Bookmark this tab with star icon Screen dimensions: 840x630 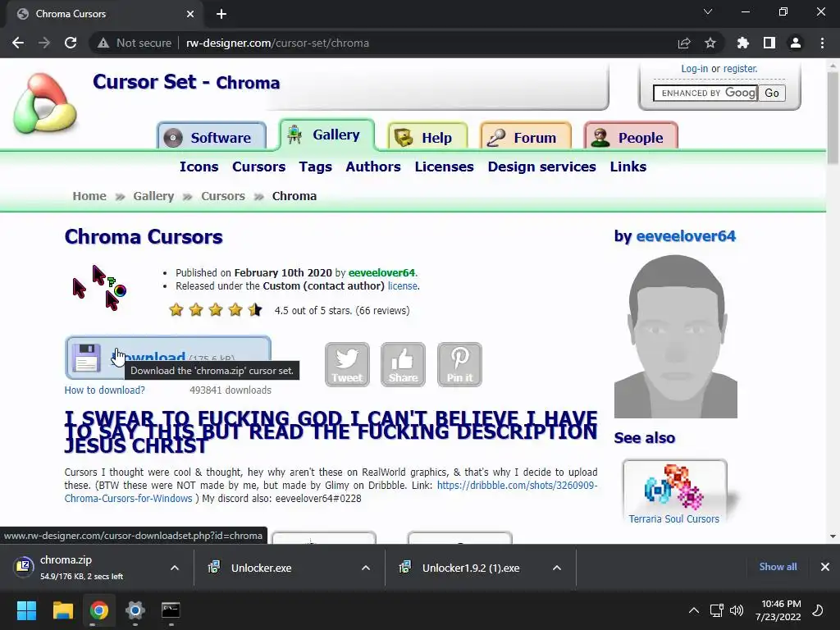point(710,43)
